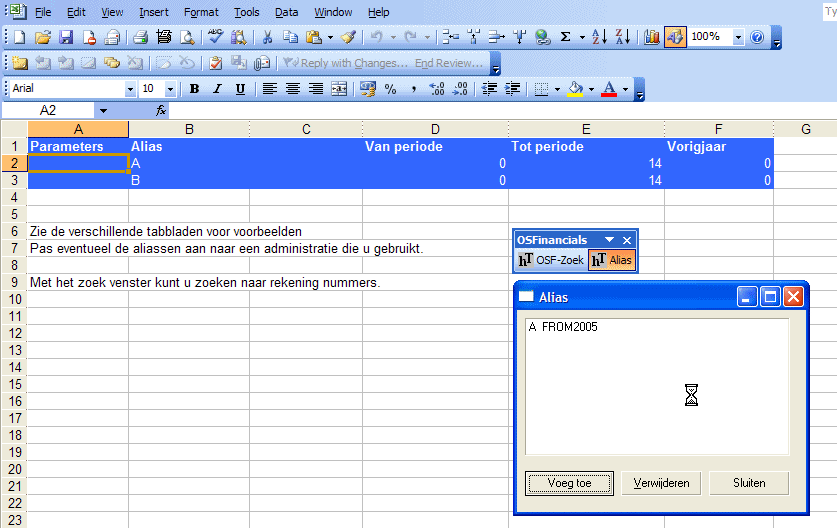Apply the red font color swatch
Screen dimensions: 837x528
(x=609, y=89)
